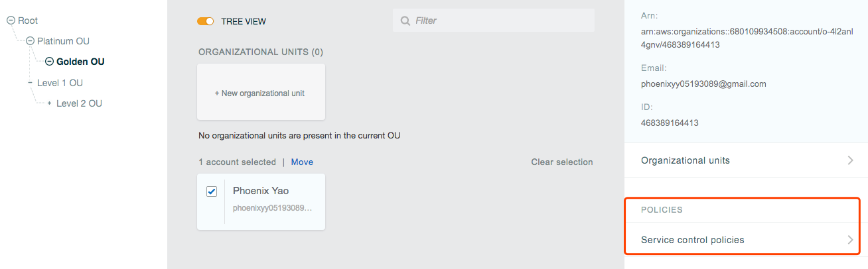Uncheck the Phoenix Yao account checkbox
Screen dimensions: 868x269
tap(212, 191)
